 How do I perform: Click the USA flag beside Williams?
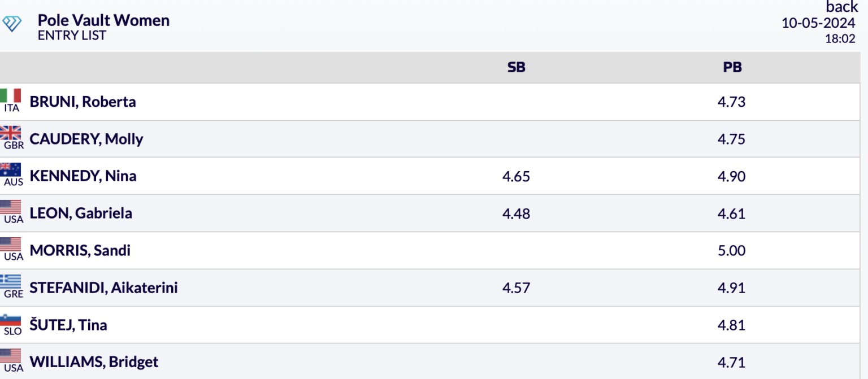[11, 356]
